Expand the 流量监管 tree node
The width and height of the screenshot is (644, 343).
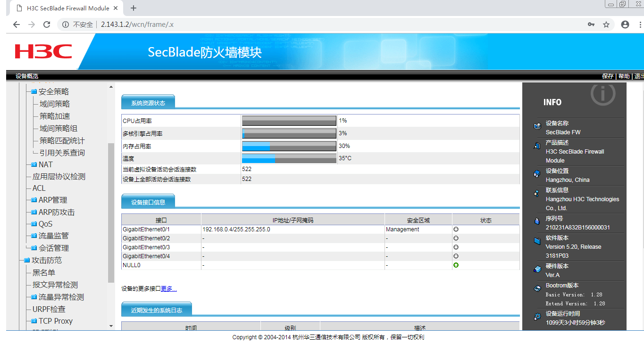pos(34,236)
